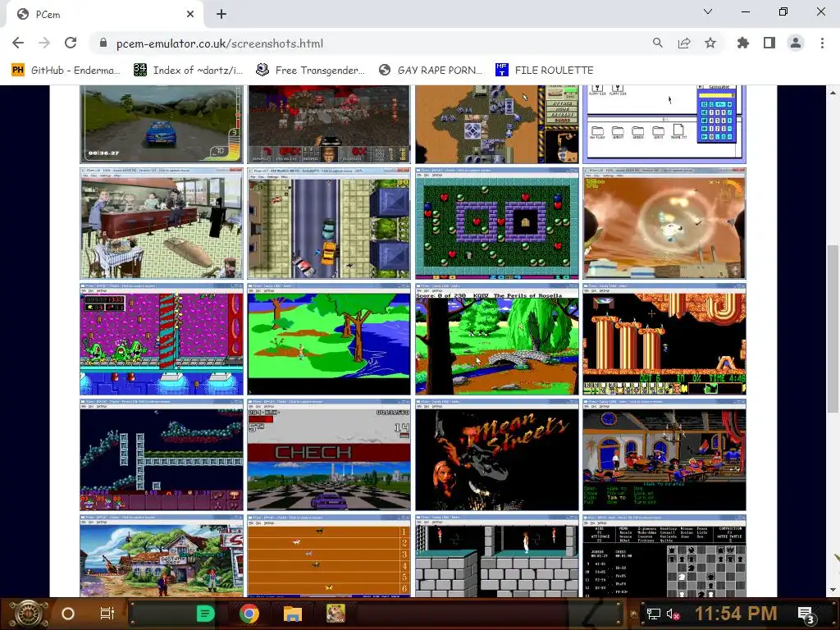Open a new browser tab

(221, 15)
